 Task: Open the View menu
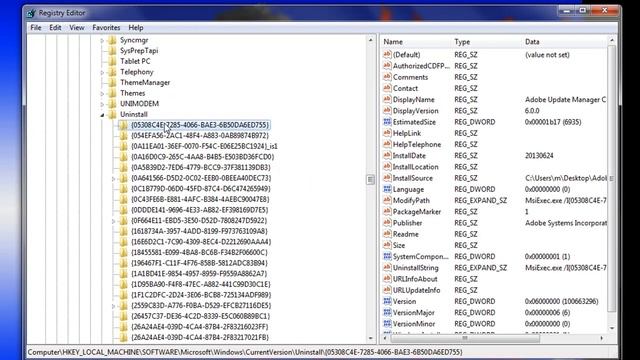pos(77,28)
